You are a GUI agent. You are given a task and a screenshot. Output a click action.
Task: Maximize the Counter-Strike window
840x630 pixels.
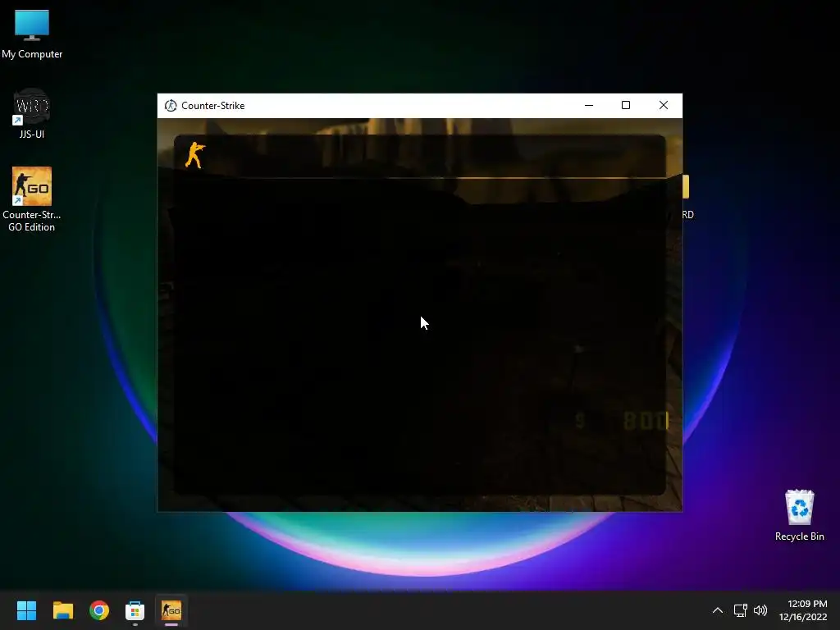pos(626,106)
